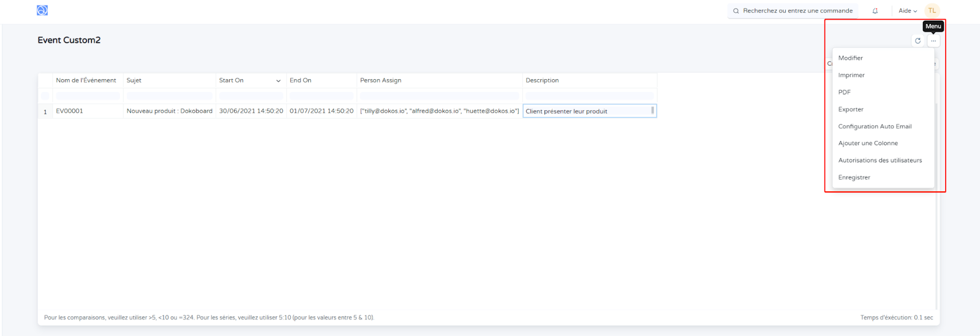Image resolution: width=980 pixels, height=336 pixels.
Task: Click the refresh report icon
Action: 918,41
